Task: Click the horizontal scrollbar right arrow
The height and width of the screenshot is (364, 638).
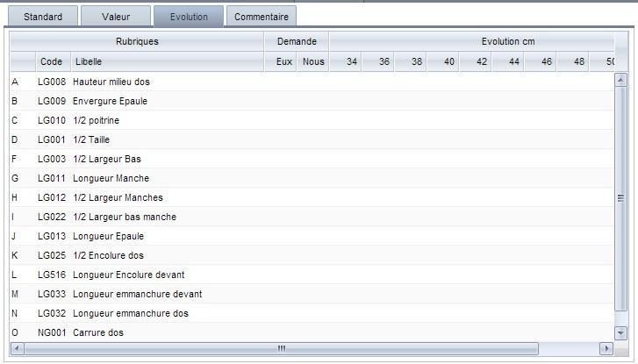Action: (606, 348)
